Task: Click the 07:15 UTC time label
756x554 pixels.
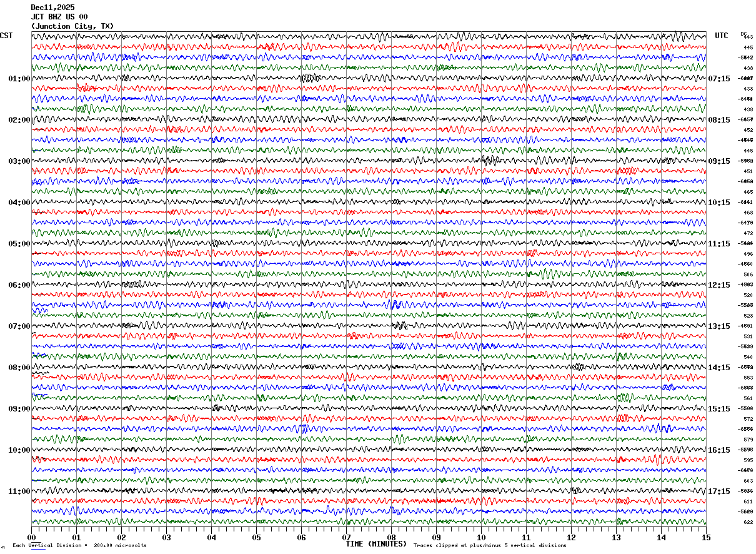Action: tap(719, 79)
